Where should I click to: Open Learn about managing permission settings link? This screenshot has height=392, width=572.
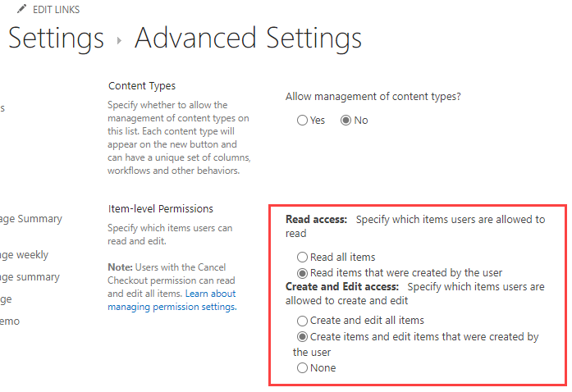[172, 300]
